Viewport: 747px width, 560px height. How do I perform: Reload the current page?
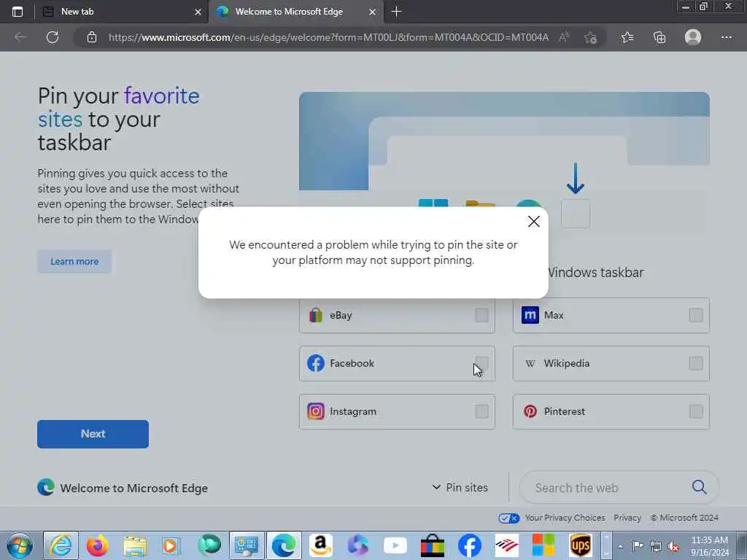(x=53, y=37)
